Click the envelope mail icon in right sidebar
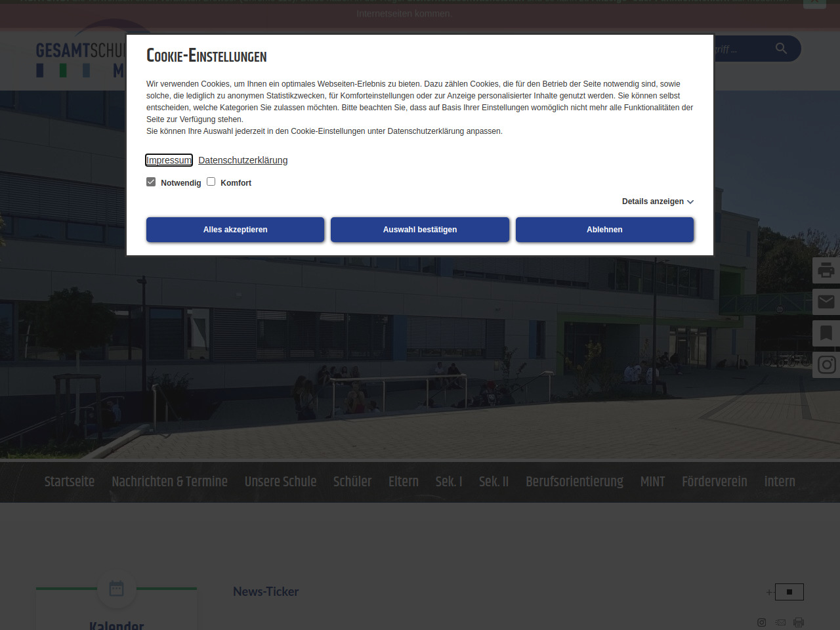The image size is (840, 630). click(x=826, y=302)
